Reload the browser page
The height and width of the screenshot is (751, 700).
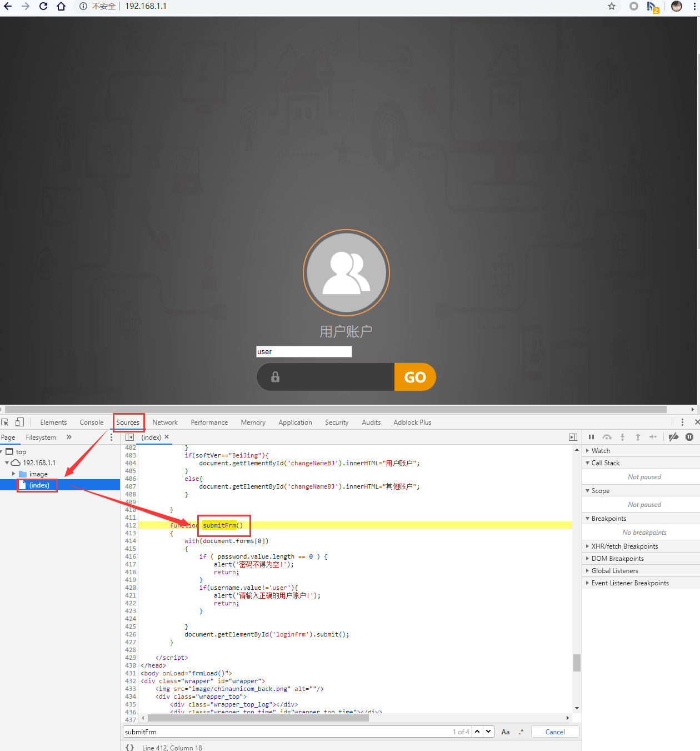pyautogui.click(x=43, y=6)
